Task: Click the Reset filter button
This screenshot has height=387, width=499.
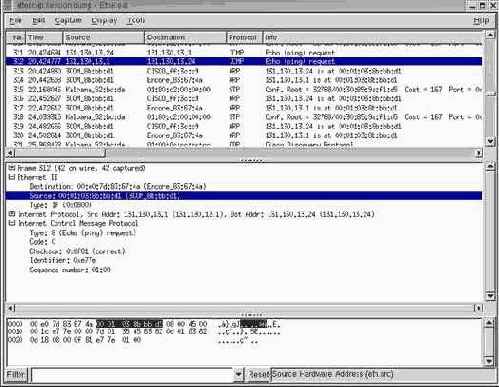Action: tap(258, 374)
